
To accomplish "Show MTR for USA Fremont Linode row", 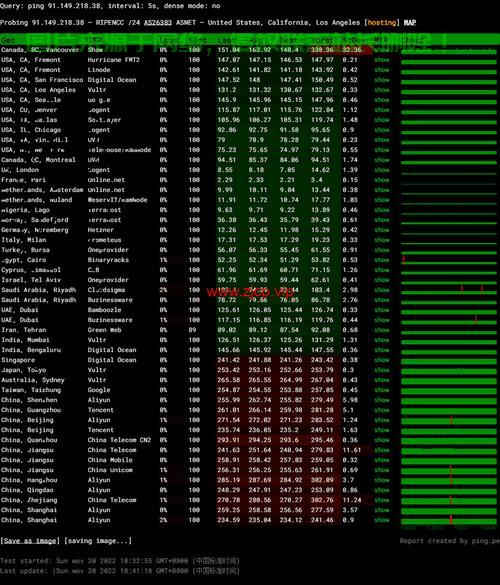I will pyautogui.click(x=382, y=70).
